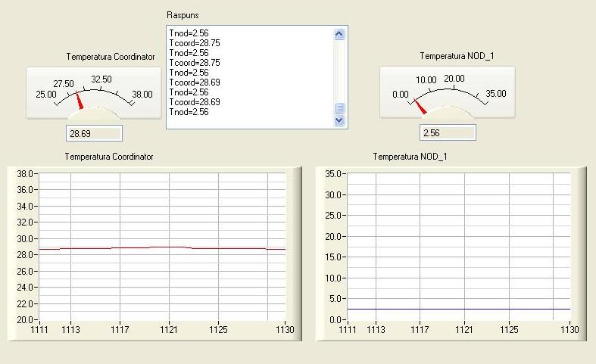Click the 35.0 Y-axis maximum on NOD_1 chart
Image resolution: width=596 pixels, height=364 pixels.
coord(333,173)
